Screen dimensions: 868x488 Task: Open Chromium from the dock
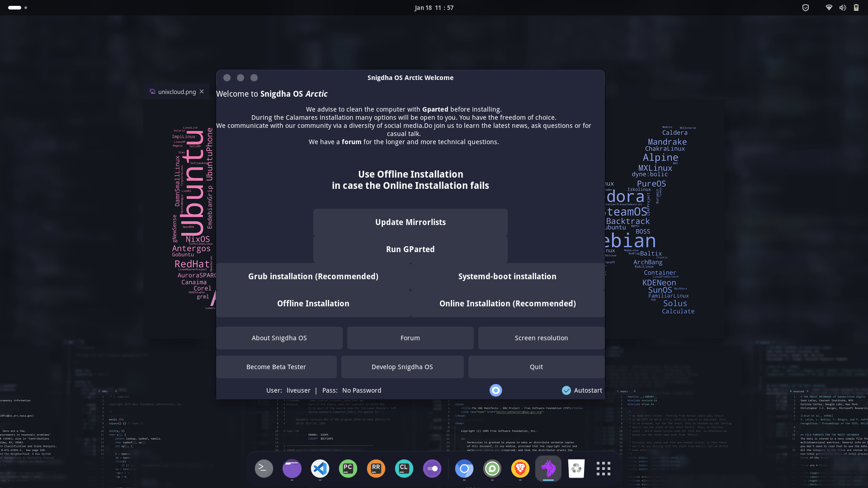(x=464, y=469)
